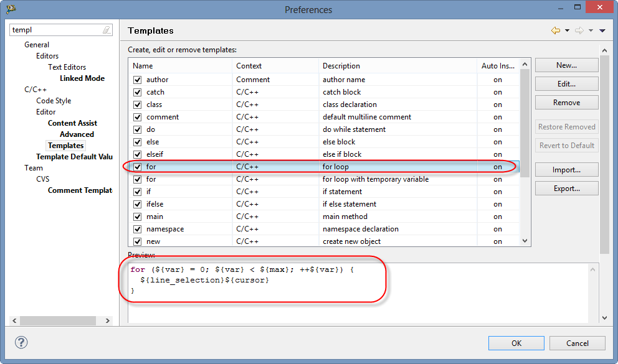The height and width of the screenshot is (364, 618).
Task: Open the forward history dropdown arrow
Action: tap(591, 30)
